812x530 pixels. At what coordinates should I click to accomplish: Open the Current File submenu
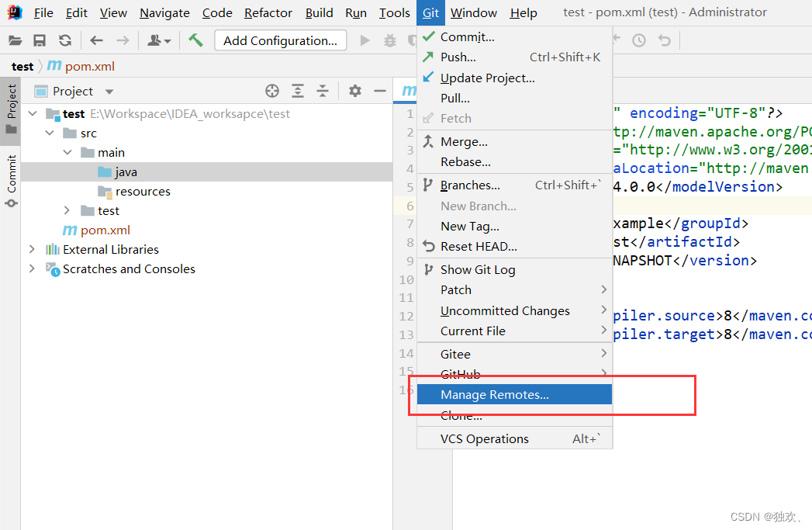click(x=514, y=331)
